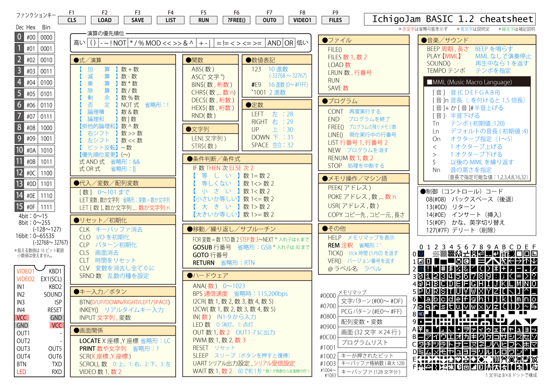Click the F9 FILES function key box

pos(335,20)
